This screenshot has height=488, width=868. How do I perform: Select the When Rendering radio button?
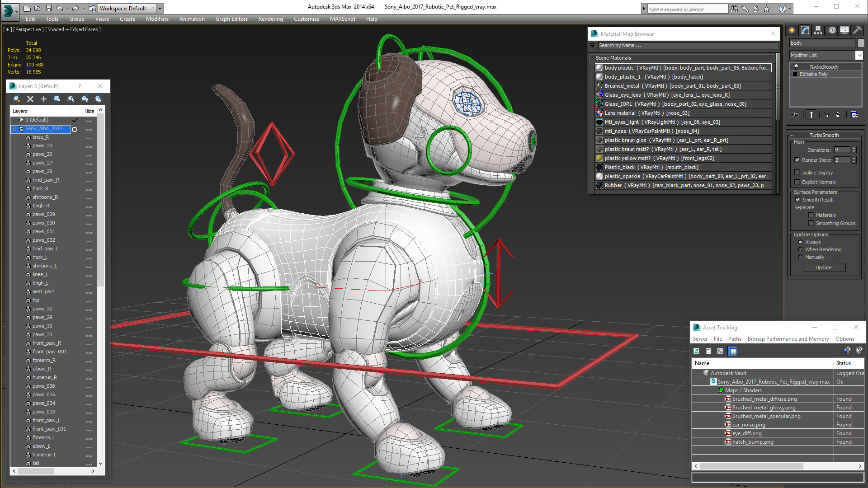(x=801, y=249)
